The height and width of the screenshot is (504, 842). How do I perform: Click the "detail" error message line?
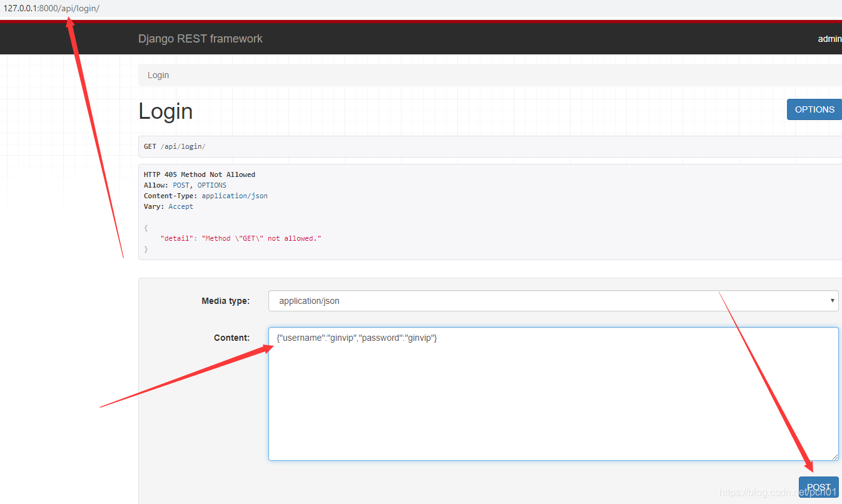(241, 238)
